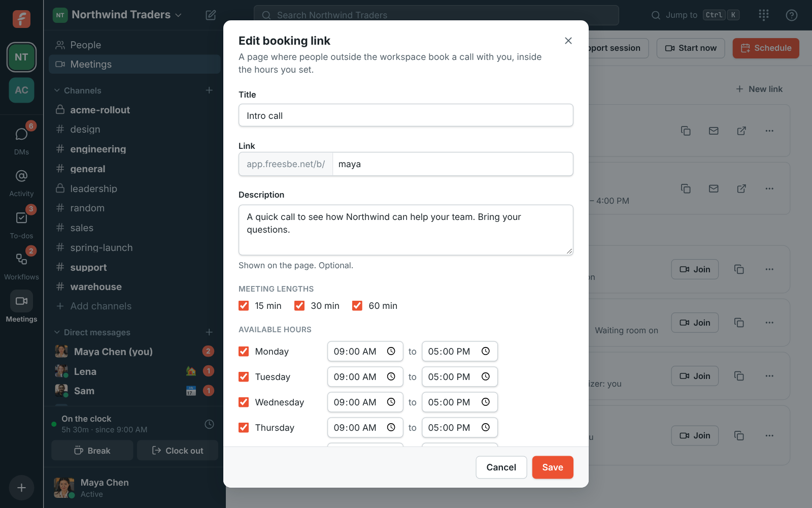Open Tuesday start time clock picker
812x508 pixels.
[391, 376]
